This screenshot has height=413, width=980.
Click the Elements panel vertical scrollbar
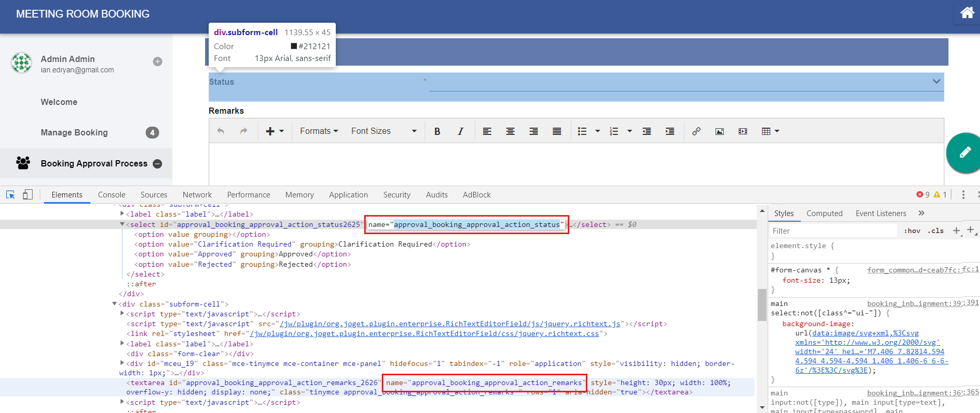click(761, 305)
